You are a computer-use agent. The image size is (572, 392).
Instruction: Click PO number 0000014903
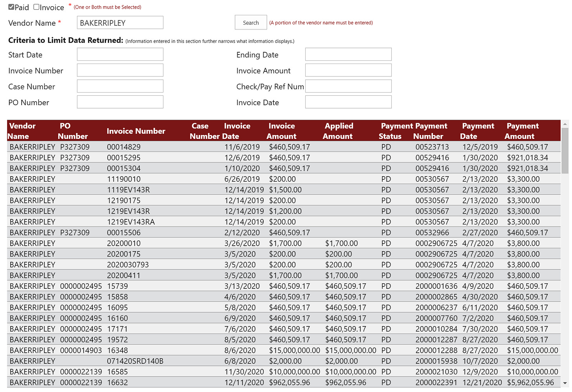tap(81, 350)
